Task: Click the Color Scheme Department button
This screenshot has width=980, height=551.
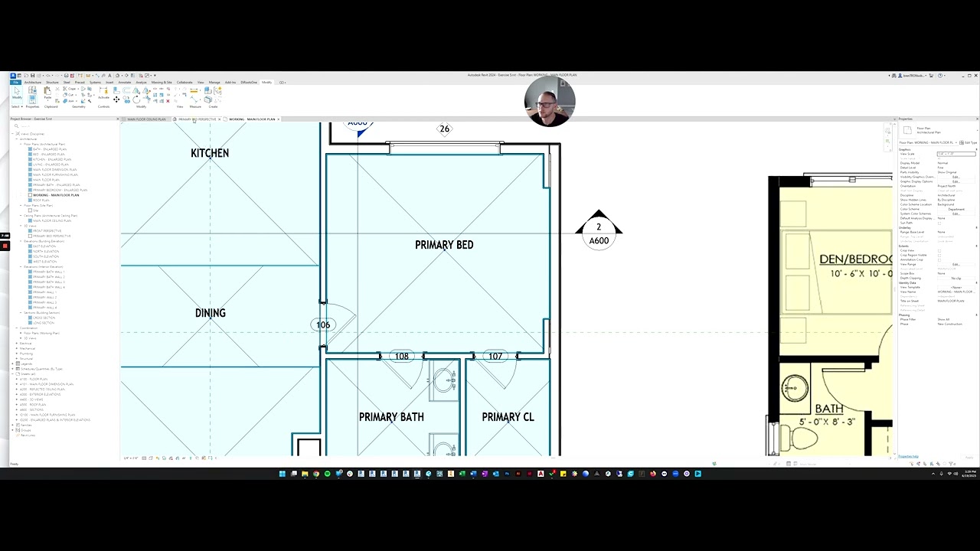Action: pos(955,209)
